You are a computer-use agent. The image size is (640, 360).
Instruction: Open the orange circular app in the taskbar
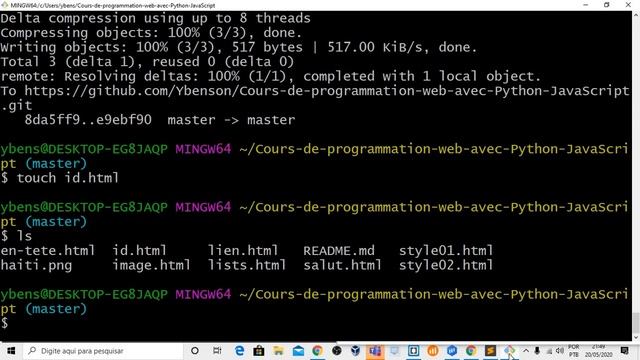[433, 351]
